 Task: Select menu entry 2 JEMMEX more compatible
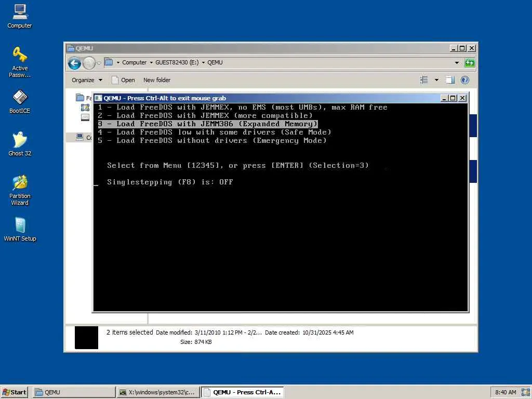(205, 116)
